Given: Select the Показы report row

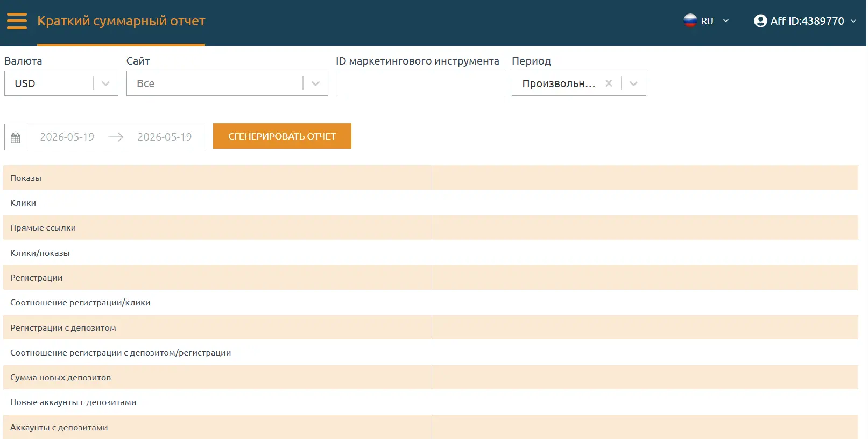Looking at the screenshot, I should click(431, 178).
